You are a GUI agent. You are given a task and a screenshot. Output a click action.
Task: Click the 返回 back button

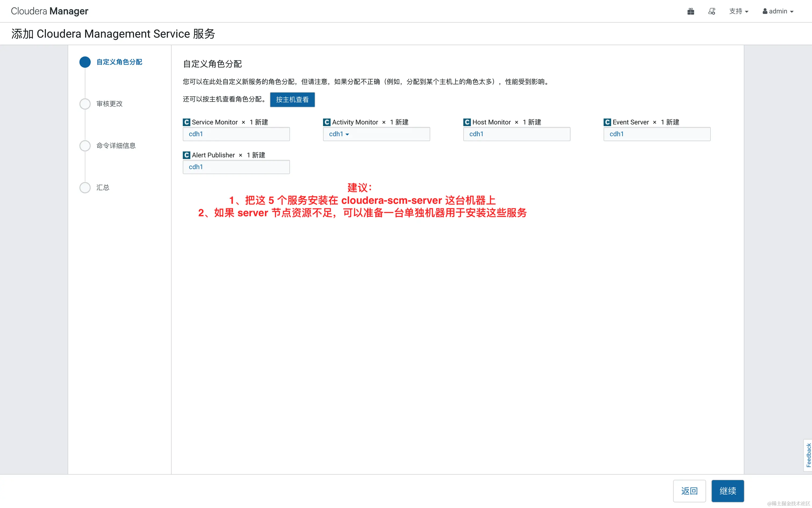(689, 491)
